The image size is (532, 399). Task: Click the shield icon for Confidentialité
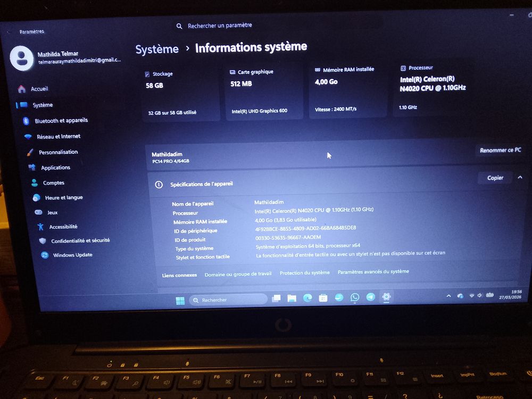43,241
